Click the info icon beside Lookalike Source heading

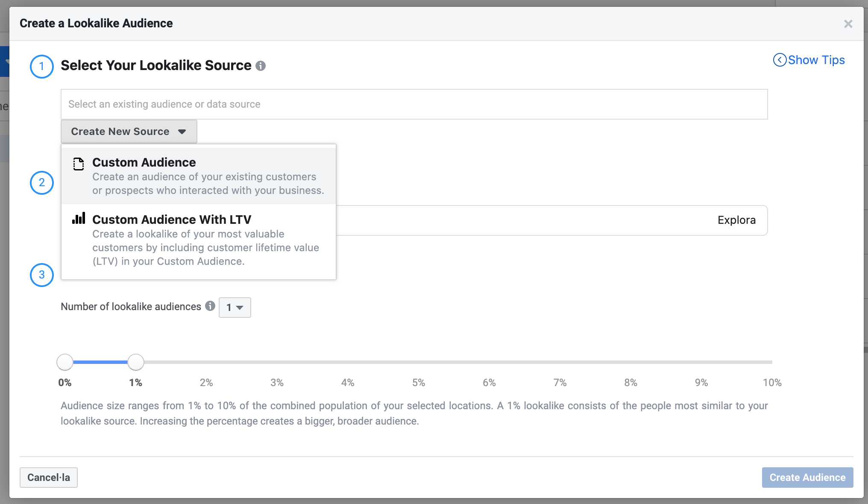pyautogui.click(x=261, y=66)
